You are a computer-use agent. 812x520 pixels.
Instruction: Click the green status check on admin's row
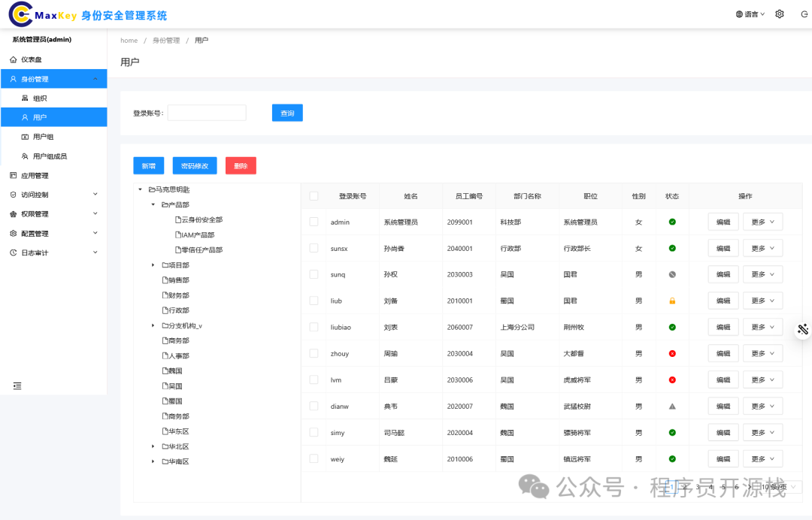[x=671, y=221]
